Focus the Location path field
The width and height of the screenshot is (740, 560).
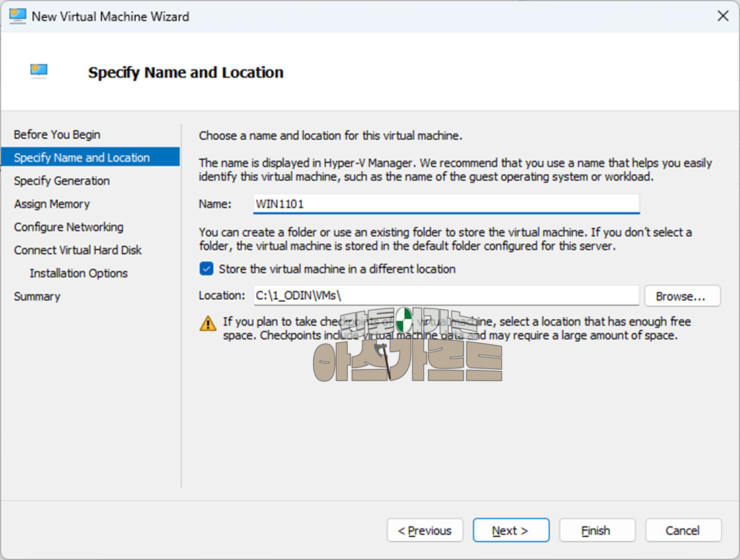[x=447, y=295]
